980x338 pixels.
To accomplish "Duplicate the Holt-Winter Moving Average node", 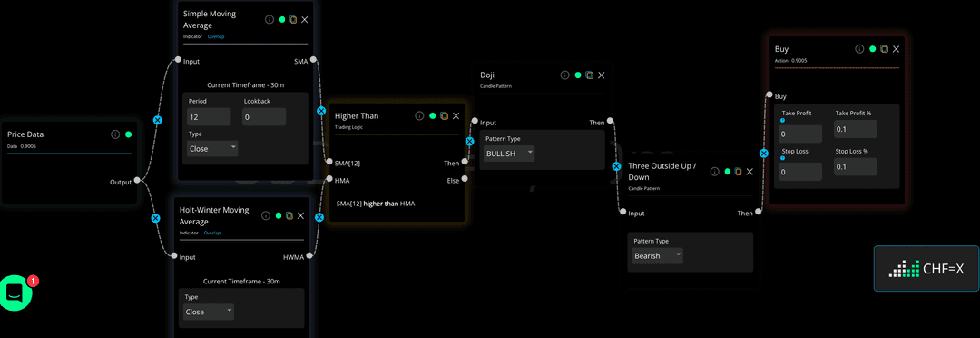I will (x=289, y=215).
